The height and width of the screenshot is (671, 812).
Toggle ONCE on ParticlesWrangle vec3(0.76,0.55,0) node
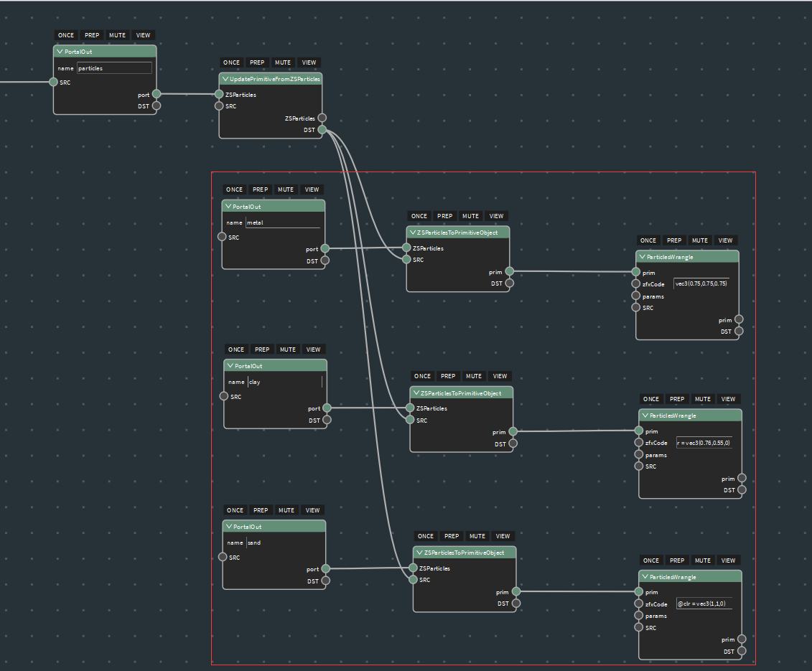(x=651, y=399)
